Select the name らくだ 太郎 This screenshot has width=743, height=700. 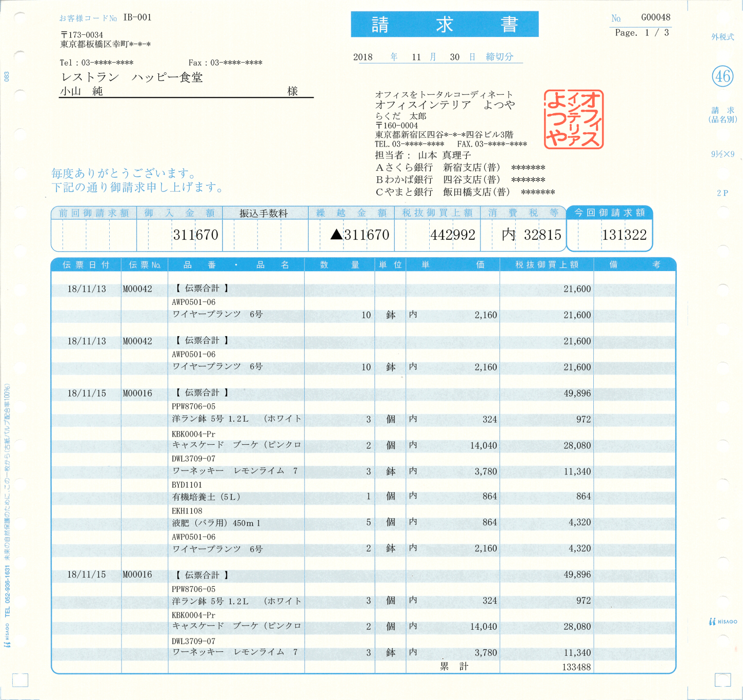[x=401, y=116]
